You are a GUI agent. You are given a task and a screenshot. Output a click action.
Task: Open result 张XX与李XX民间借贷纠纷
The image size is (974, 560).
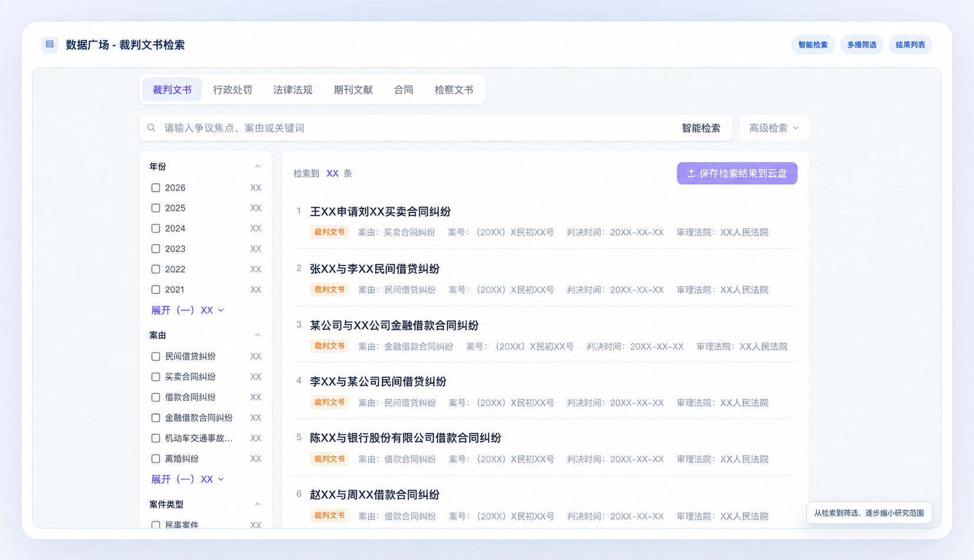pos(375,269)
